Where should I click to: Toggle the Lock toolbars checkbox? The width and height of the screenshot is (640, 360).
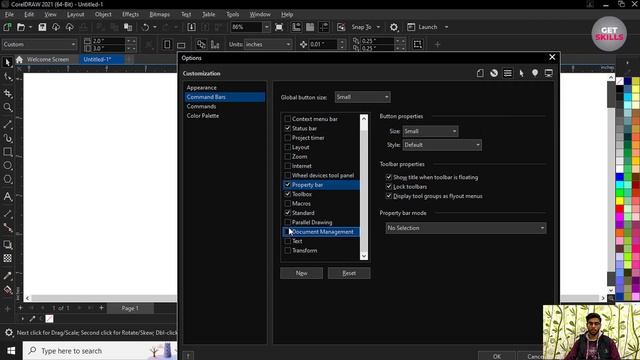(x=389, y=187)
